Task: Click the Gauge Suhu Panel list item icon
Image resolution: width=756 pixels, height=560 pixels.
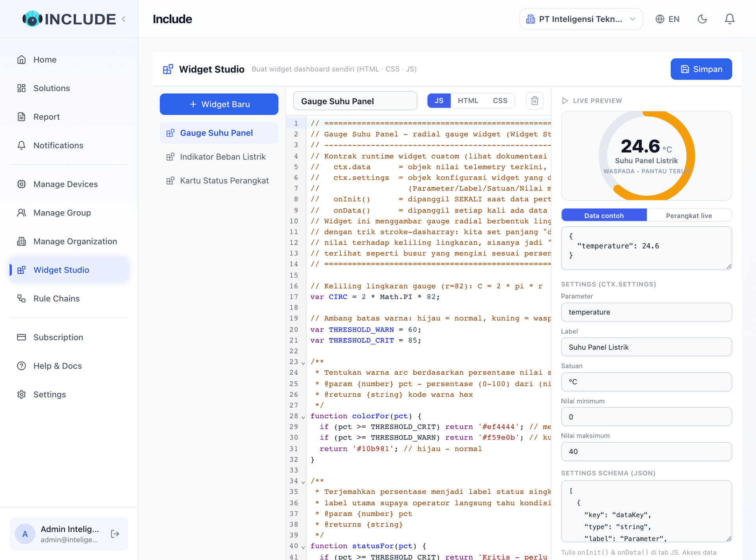Action: coord(170,133)
